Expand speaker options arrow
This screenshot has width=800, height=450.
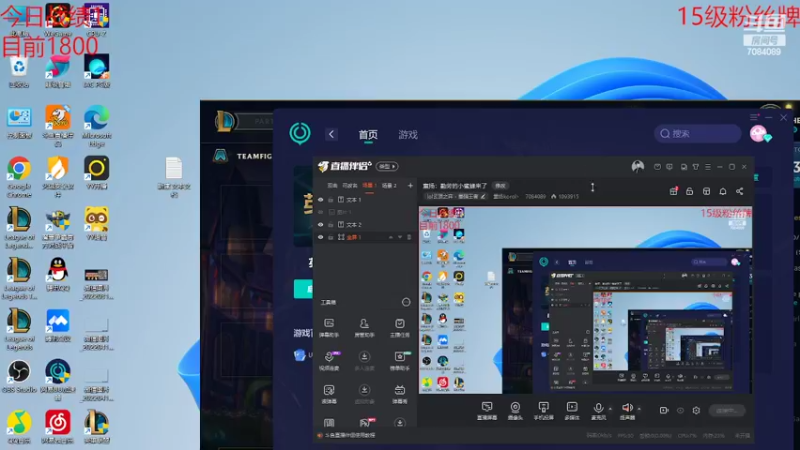tap(639, 409)
